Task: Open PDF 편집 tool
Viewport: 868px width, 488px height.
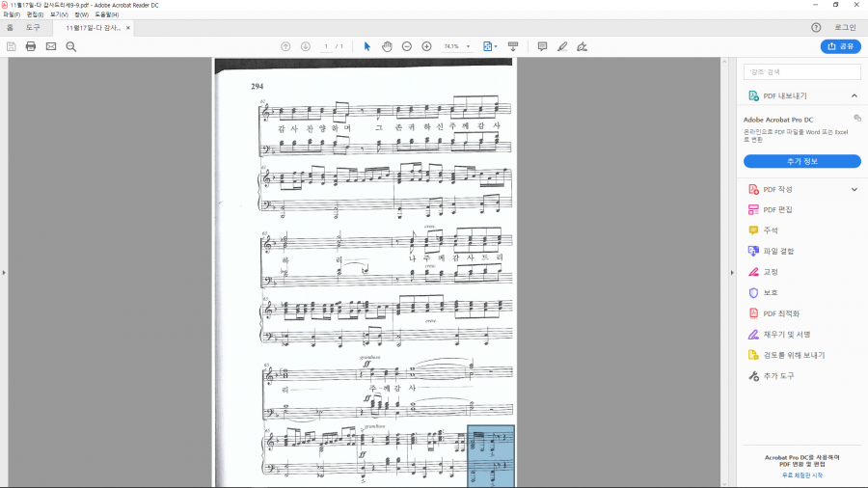Action: pyautogui.click(x=777, y=209)
